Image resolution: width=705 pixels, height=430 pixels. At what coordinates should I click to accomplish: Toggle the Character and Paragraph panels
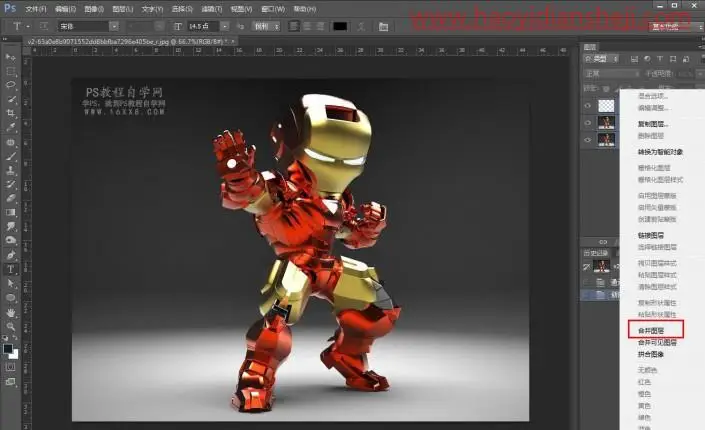383,27
